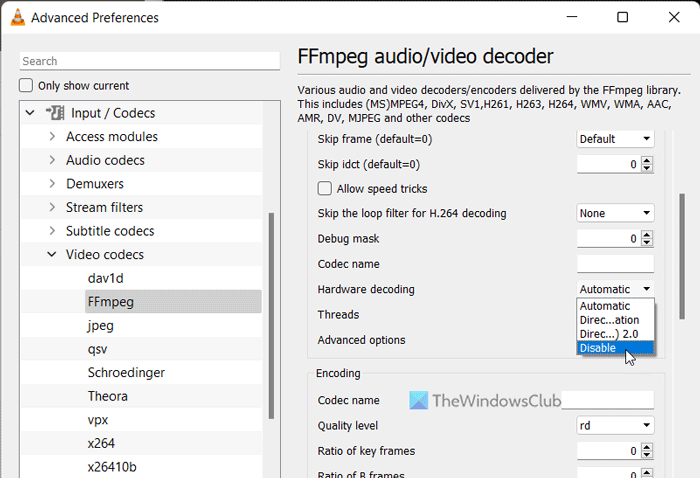Select qsv in the tree

tap(97, 349)
